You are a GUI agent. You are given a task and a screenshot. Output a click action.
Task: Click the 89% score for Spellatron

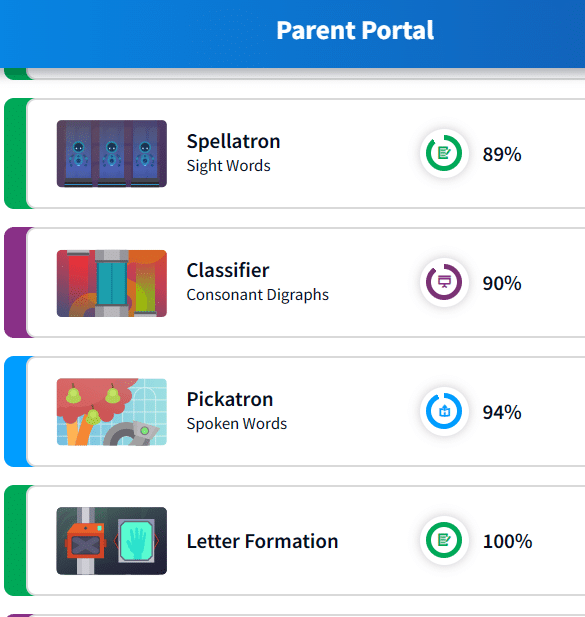click(x=502, y=154)
